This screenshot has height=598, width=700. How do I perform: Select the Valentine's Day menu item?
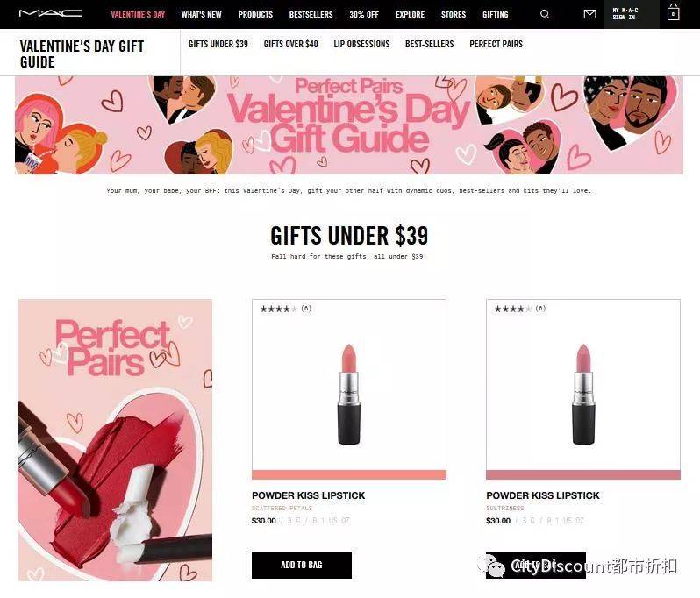click(x=138, y=14)
